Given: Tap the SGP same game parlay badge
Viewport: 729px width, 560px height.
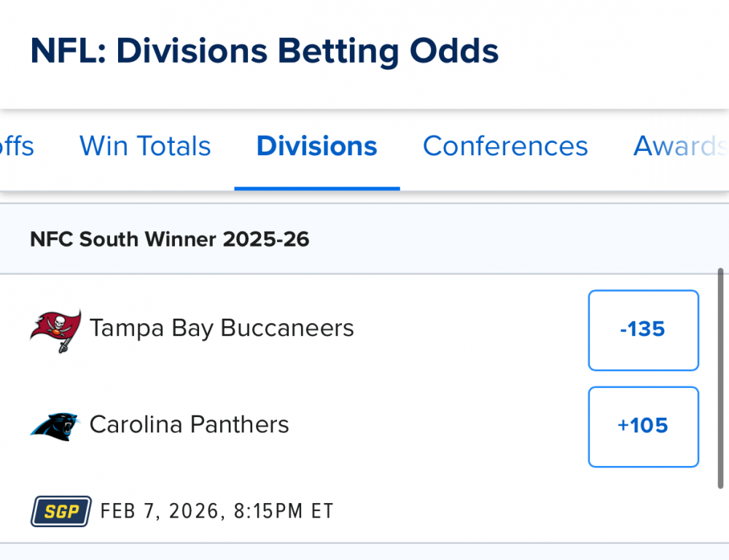Looking at the screenshot, I should 61,511.
